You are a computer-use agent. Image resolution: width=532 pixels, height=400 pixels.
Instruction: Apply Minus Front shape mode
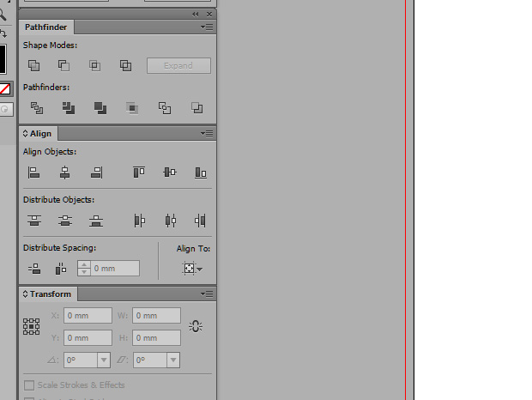[63, 65]
